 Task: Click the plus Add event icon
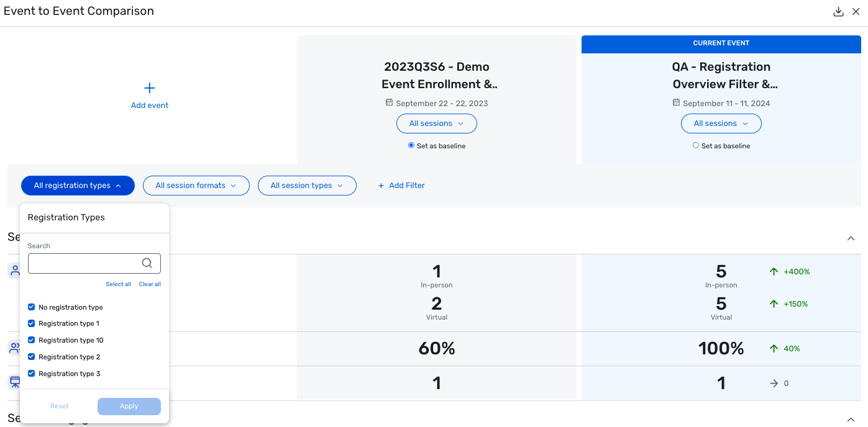[x=150, y=88]
